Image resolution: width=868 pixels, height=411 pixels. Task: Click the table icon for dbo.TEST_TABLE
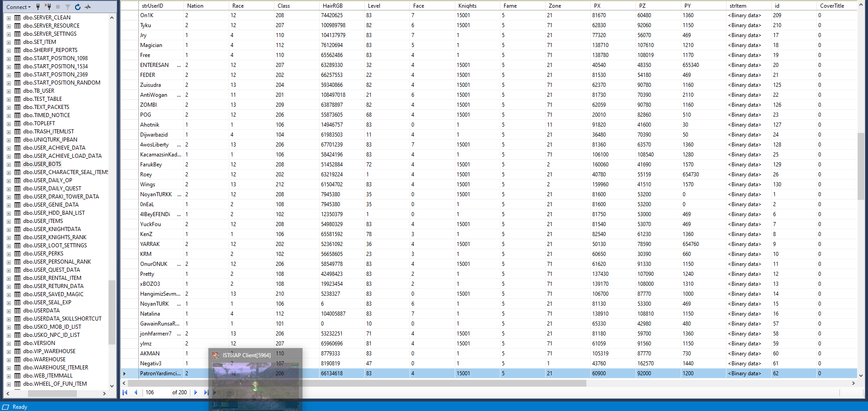(x=18, y=99)
